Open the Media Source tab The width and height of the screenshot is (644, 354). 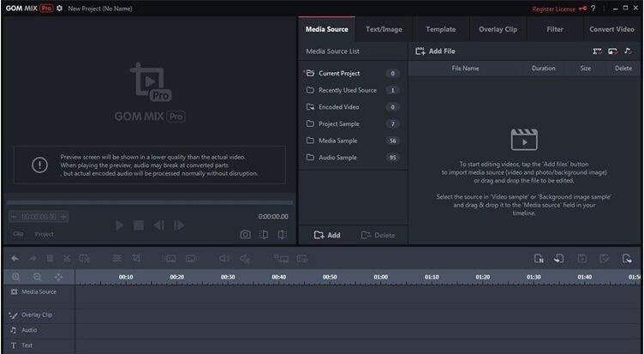327,29
